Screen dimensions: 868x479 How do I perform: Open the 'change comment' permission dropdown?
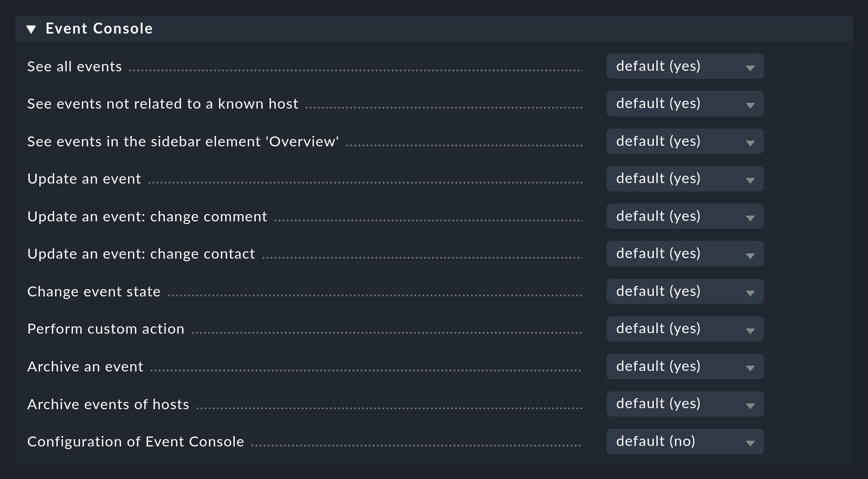pos(684,216)
